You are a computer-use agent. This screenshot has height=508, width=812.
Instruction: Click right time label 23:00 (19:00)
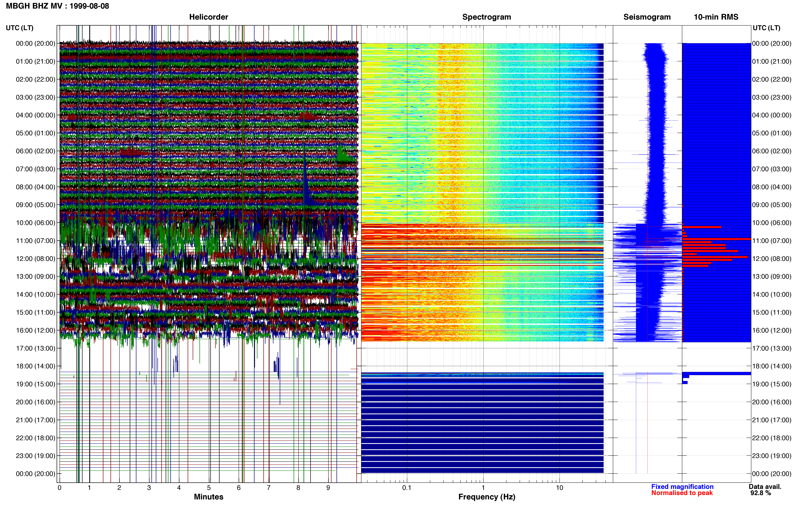[772, 456]
